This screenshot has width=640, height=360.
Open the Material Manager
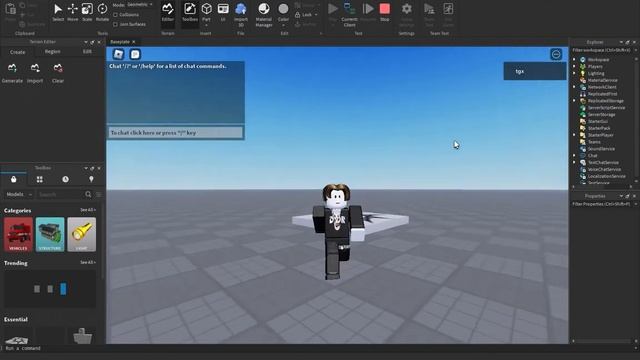[264, 14]
